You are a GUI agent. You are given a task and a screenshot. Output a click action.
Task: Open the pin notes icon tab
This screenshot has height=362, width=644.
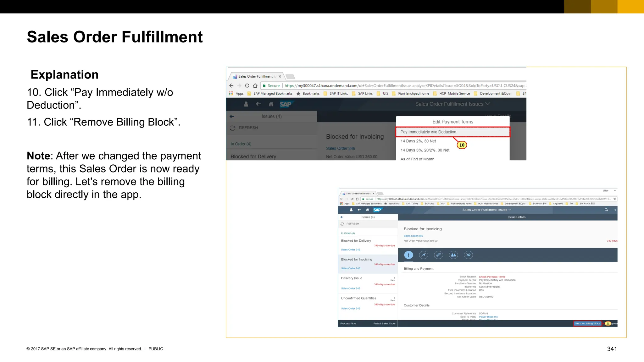point(424,255)
